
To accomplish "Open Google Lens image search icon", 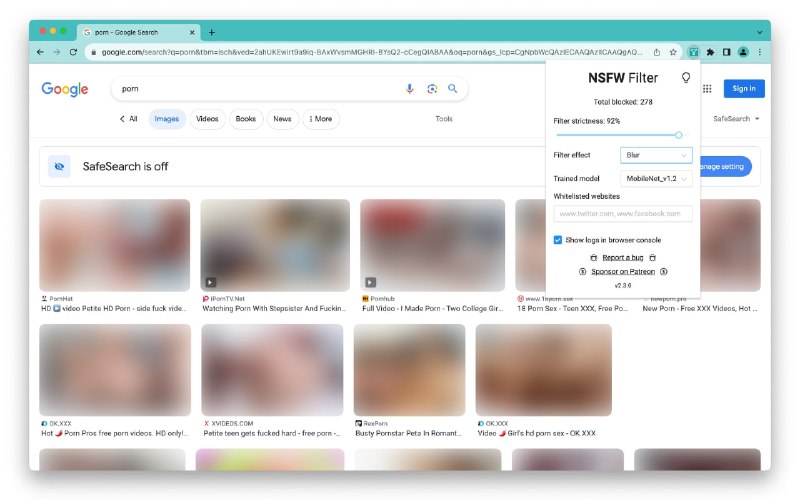I will pyautogui.click(x=432, y=89).
